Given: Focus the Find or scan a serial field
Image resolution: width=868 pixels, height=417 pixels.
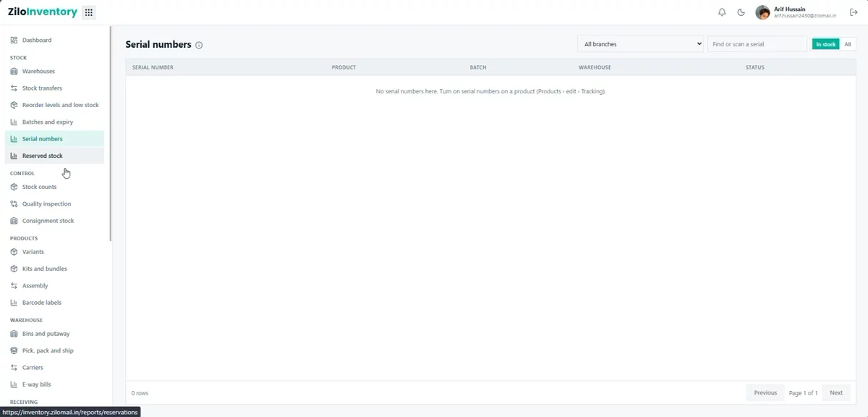Looking at the screenshot, I should [757, 44].
